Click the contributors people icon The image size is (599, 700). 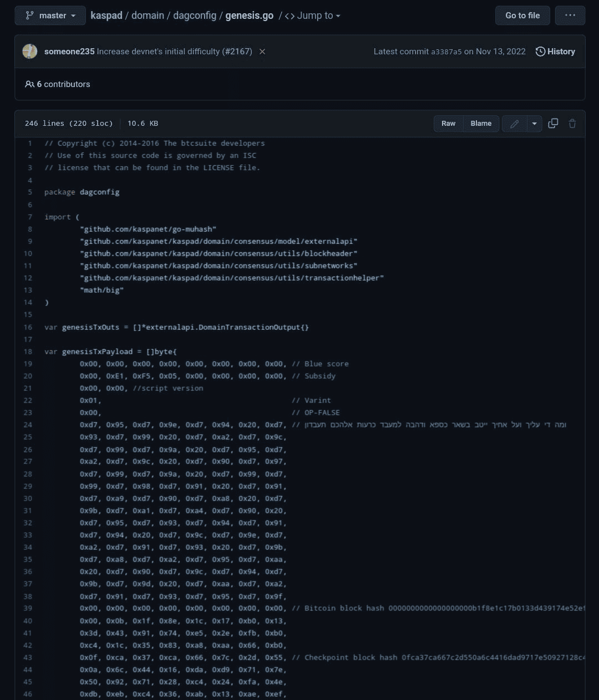point(29,84)
